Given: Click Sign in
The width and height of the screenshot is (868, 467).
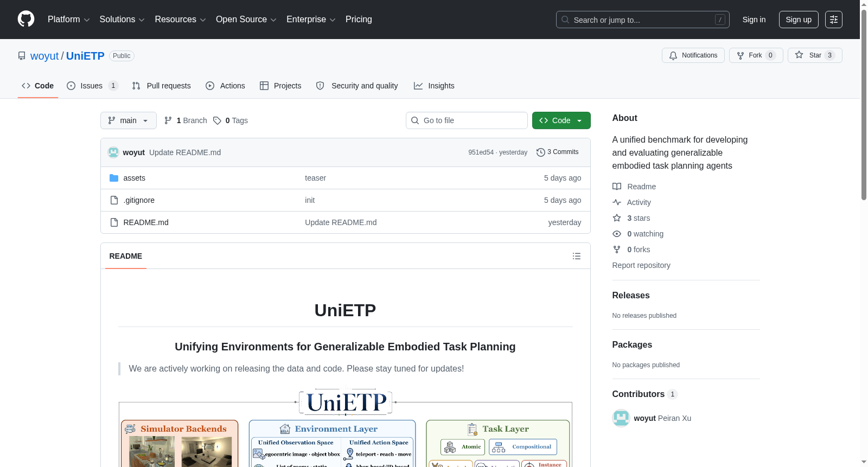Looking at the screenshot, I should 754,20.
